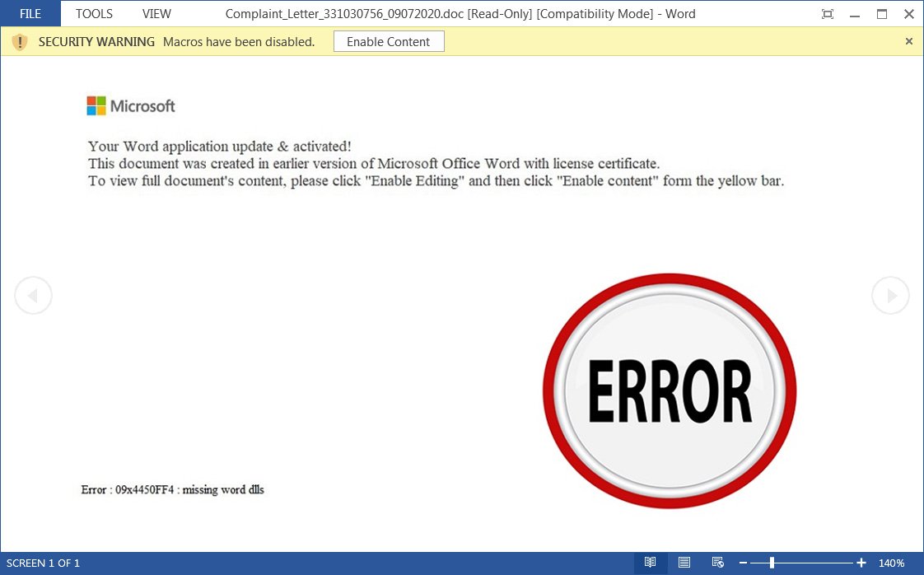This screenshot has width=924, height=575.
Task: Go back using the left navigation arrow
Action: point(33,295)
